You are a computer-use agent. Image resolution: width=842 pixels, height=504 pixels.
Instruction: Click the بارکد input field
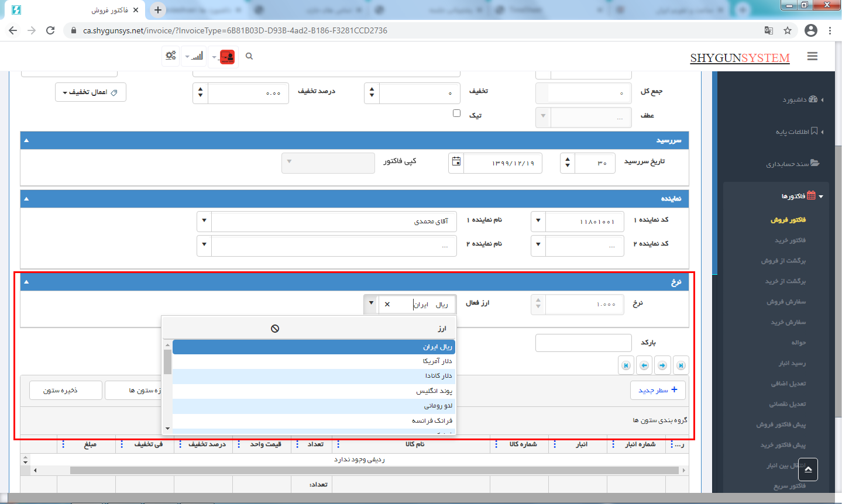[583, 343]
